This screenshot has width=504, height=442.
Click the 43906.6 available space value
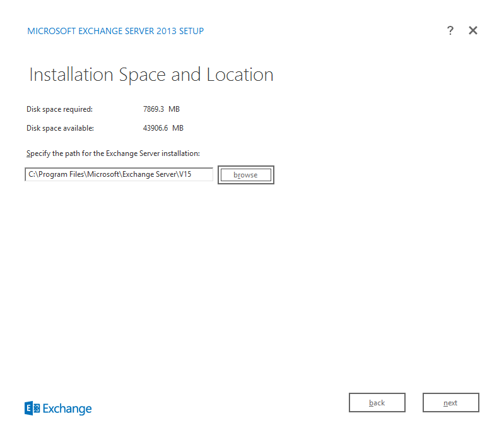(156, 128)
